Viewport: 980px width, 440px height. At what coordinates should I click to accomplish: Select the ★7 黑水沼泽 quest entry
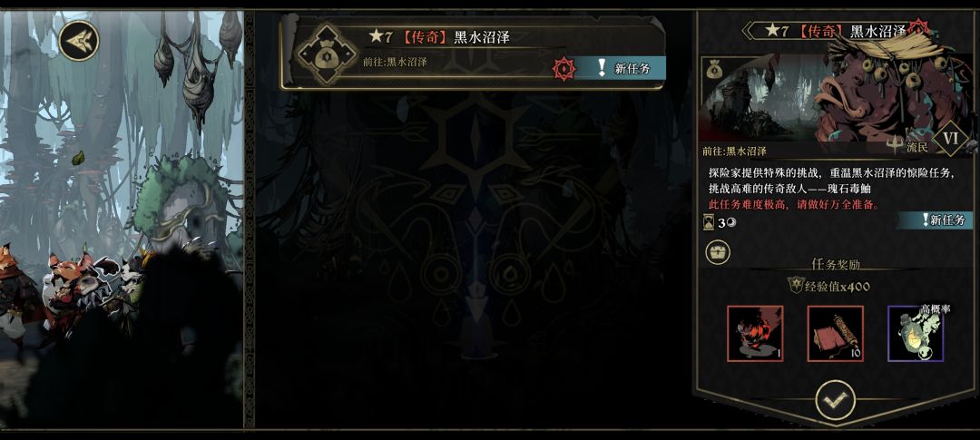tap(473, 54)
